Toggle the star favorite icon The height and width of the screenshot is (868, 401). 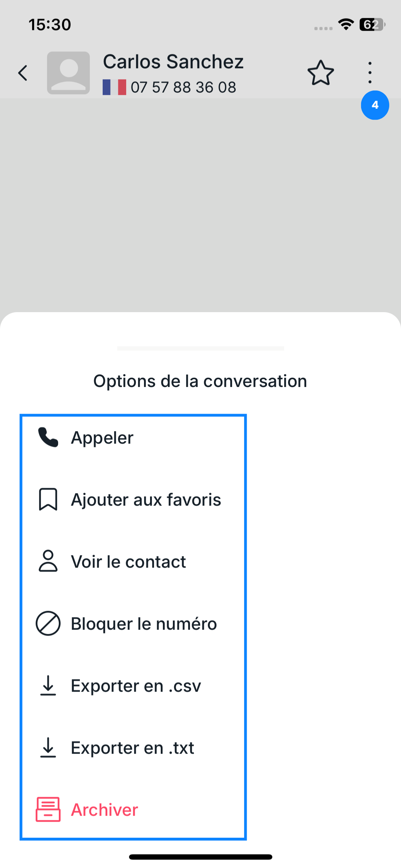pos(320,73)
